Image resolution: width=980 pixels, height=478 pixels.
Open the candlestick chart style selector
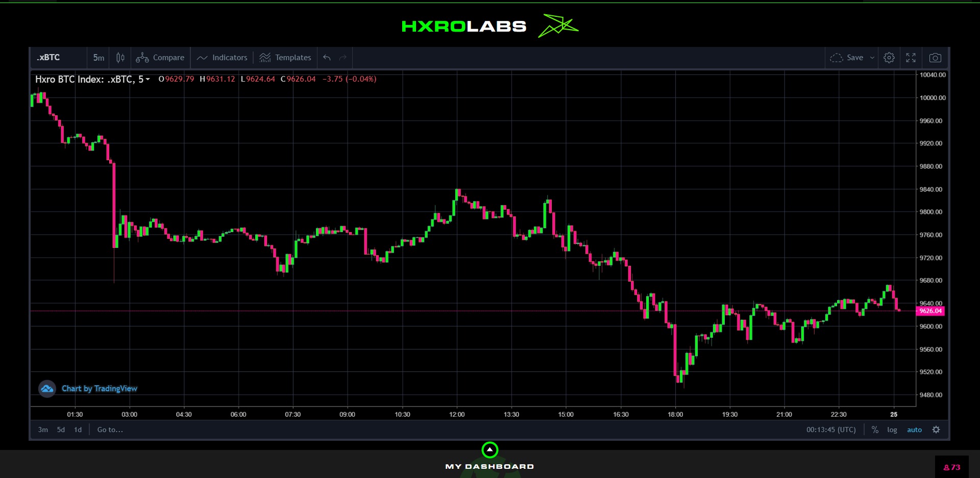tap(120, 58)
